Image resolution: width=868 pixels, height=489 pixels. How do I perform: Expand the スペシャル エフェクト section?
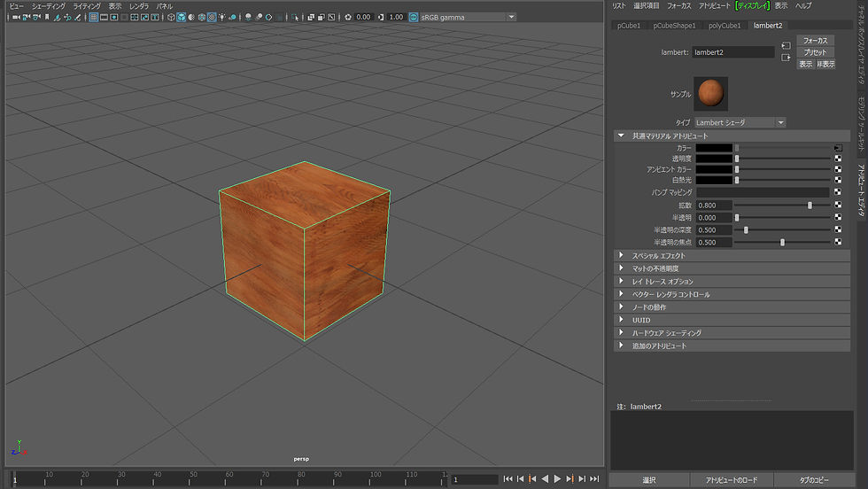[x=732, y=256]
